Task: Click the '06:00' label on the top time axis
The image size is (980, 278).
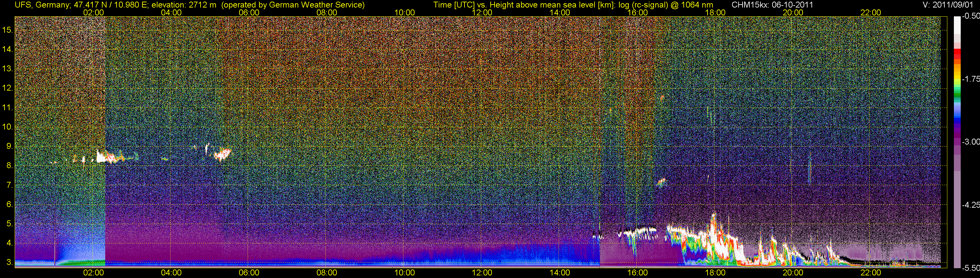Action: coord(249,12)
